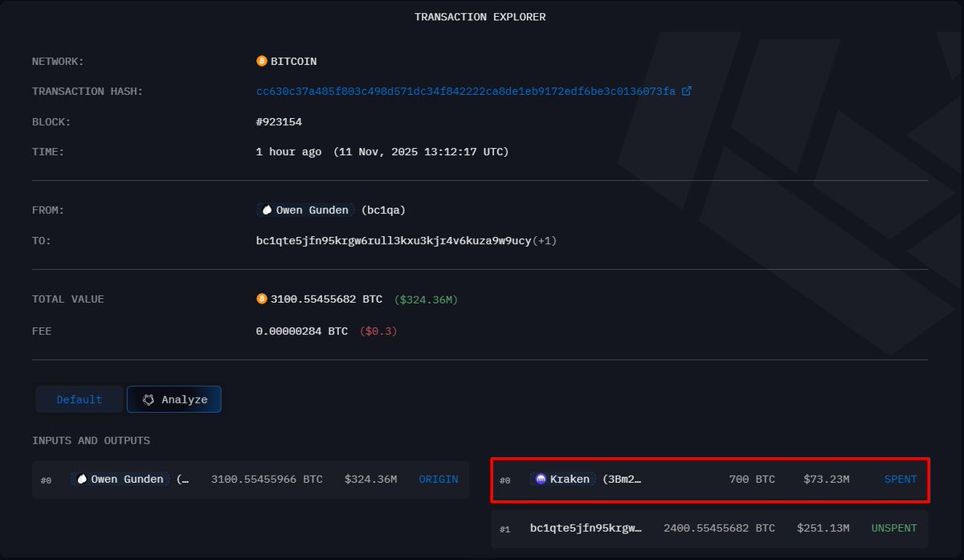
Task: Click the whale icon in input row #0
Action: (x=81, y=479)
